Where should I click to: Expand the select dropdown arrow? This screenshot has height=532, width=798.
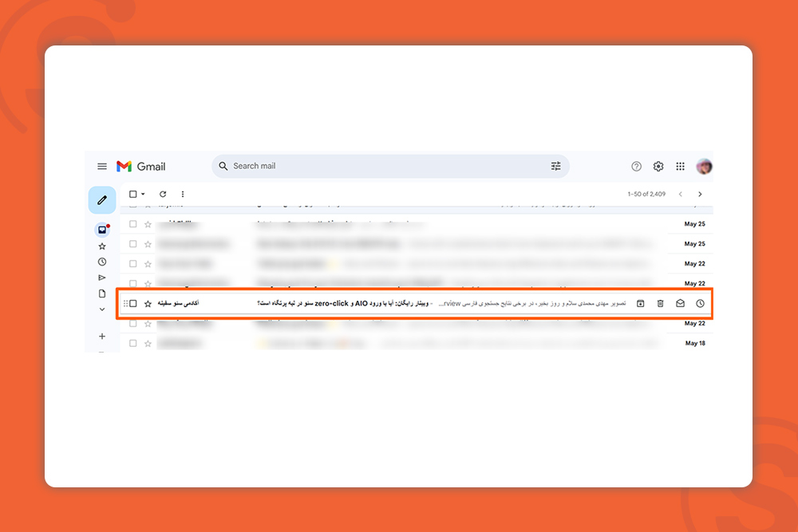click(143, 194)
